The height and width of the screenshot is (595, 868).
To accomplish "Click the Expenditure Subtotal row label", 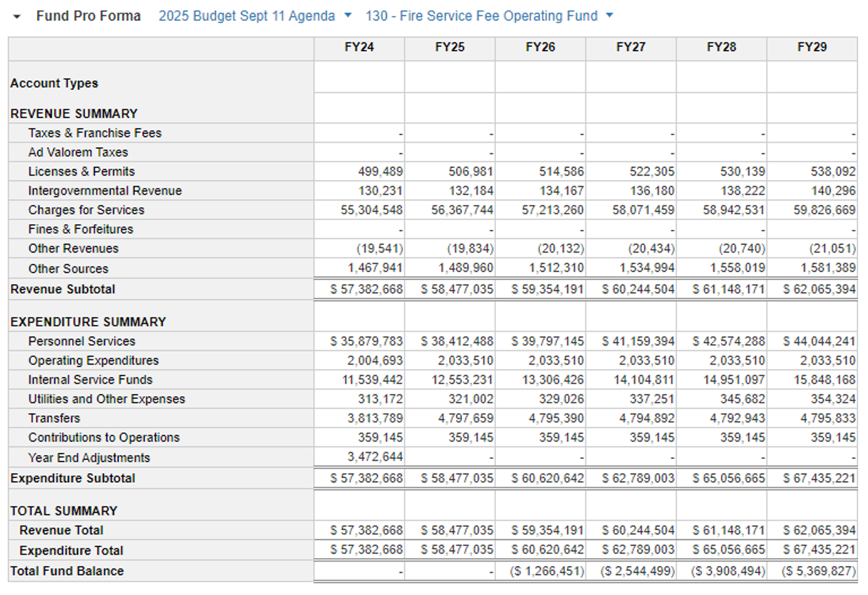I will tap(73, 479).
